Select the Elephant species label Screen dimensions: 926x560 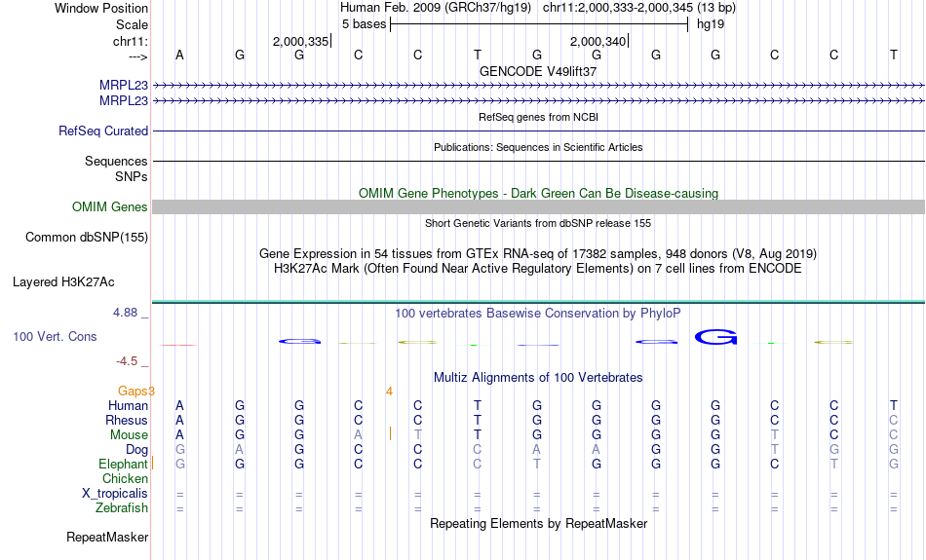(123, 465)
